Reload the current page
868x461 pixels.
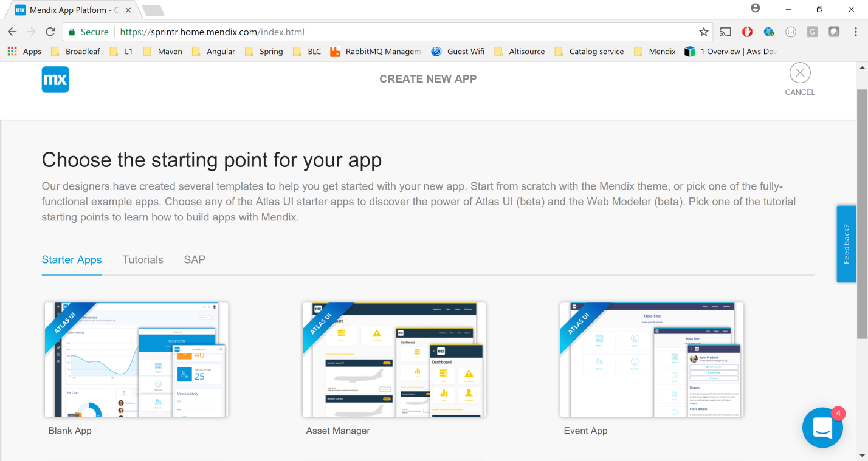click(x=50, y=32)
